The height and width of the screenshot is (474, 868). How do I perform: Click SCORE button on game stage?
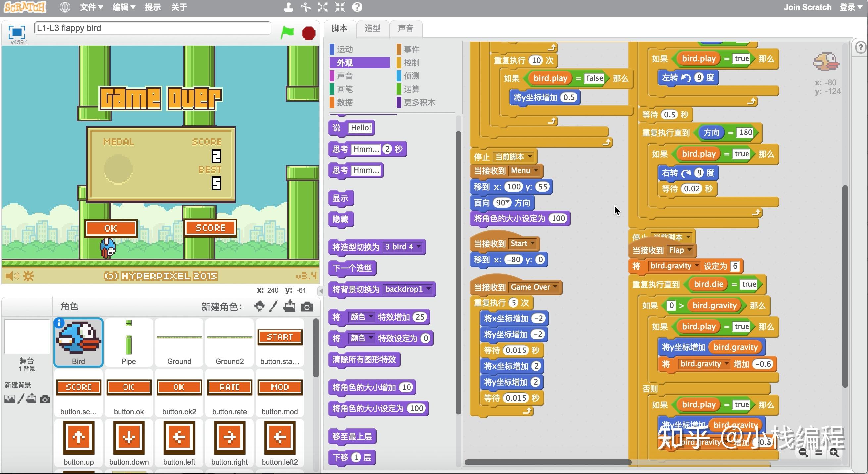pos(211,228)
